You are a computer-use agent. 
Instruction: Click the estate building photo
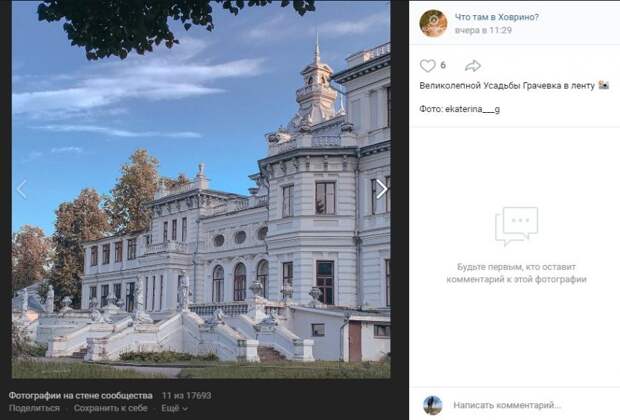pos(201,189)
